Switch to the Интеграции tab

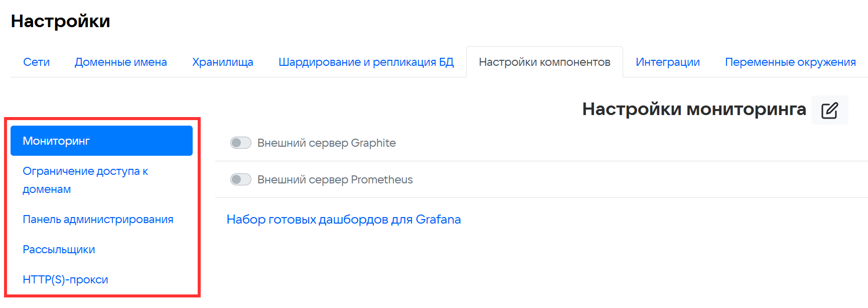pyautogui.click(x=667, y=62)
